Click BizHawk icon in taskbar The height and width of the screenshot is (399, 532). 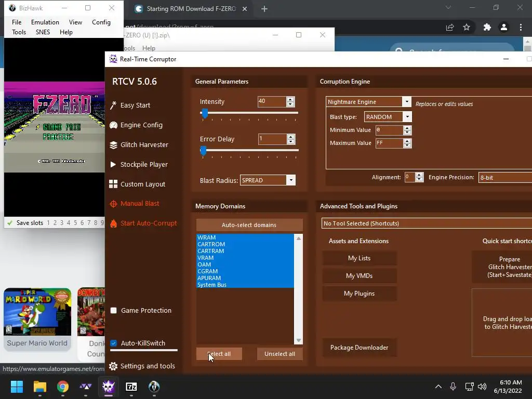tap(154, 387)
